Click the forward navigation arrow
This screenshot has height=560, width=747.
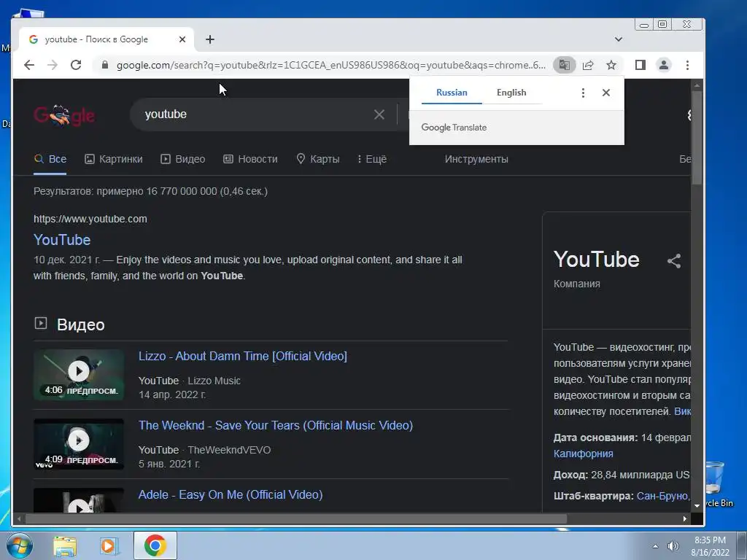coord(53,65)
